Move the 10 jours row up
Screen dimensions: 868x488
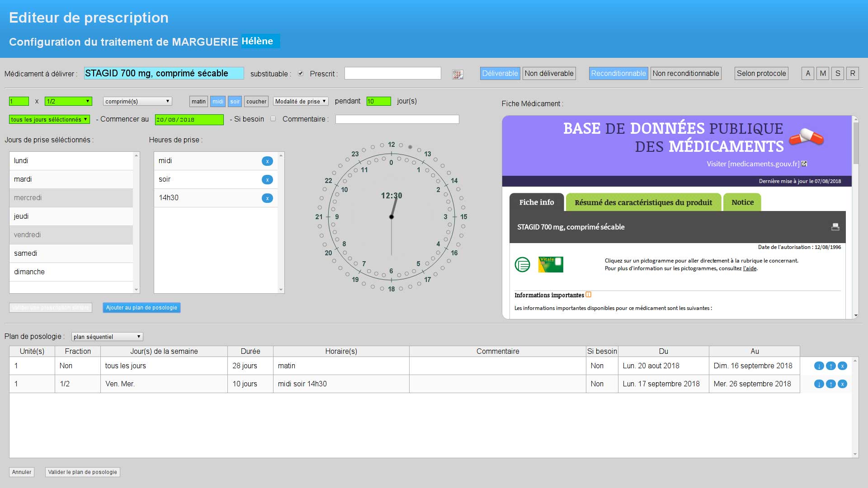point(830,384)
